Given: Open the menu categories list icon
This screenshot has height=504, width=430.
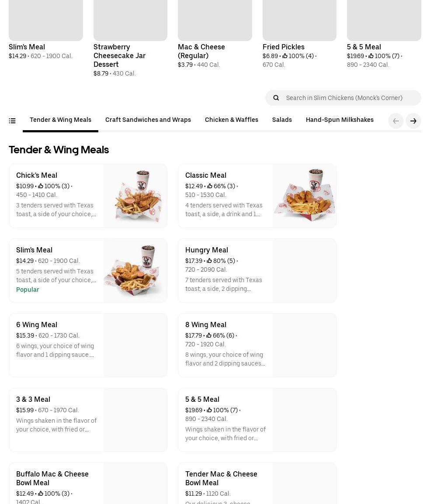Looking at the screenshot, I should pos(12,121).
